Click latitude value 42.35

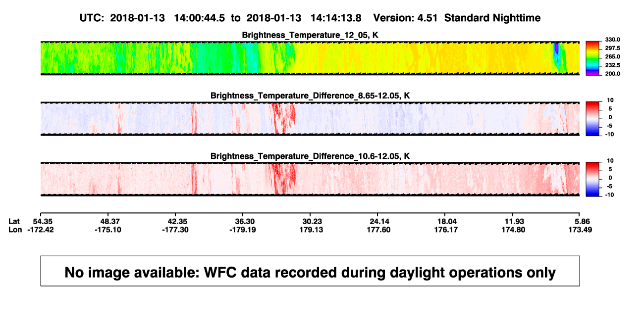[176, 221]
